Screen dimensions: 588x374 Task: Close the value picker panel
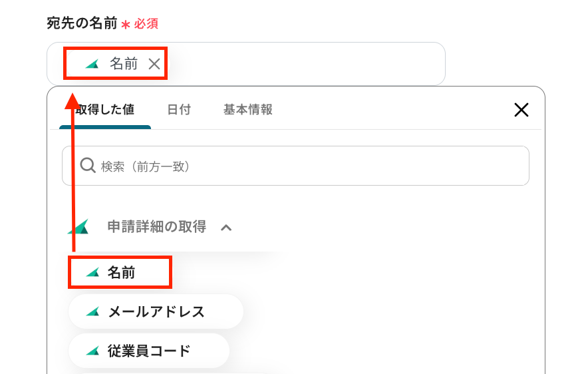click(521, 110)
